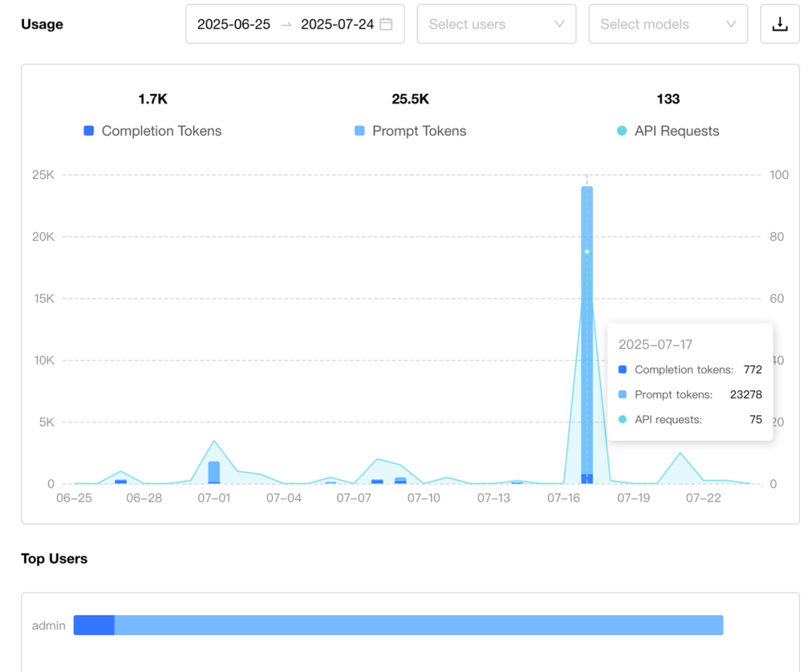Click the download export icon button
This screenshot has height=672, width=812.
click(x=780, y=24)
